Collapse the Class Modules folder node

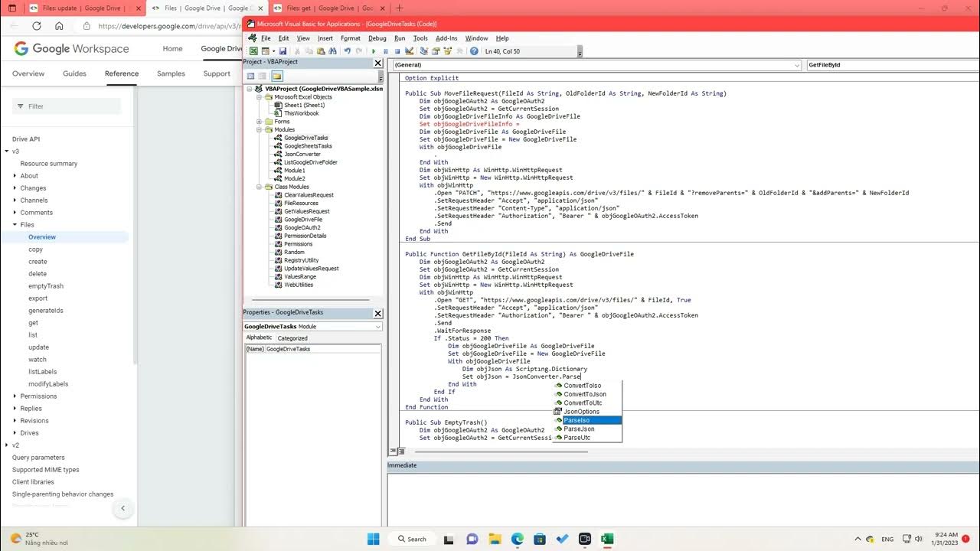(260, 187)
